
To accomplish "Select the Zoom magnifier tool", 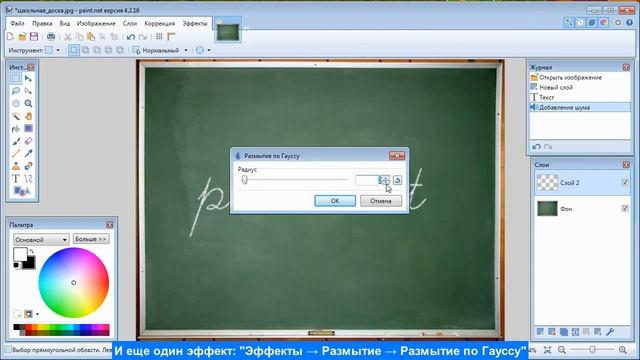I will click(x=28, y=103).
